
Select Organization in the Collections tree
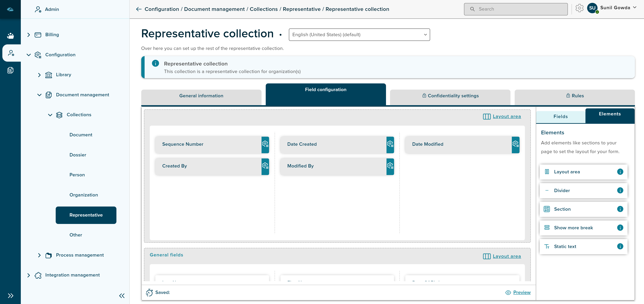pyautogui.click(x=84, y=195)
